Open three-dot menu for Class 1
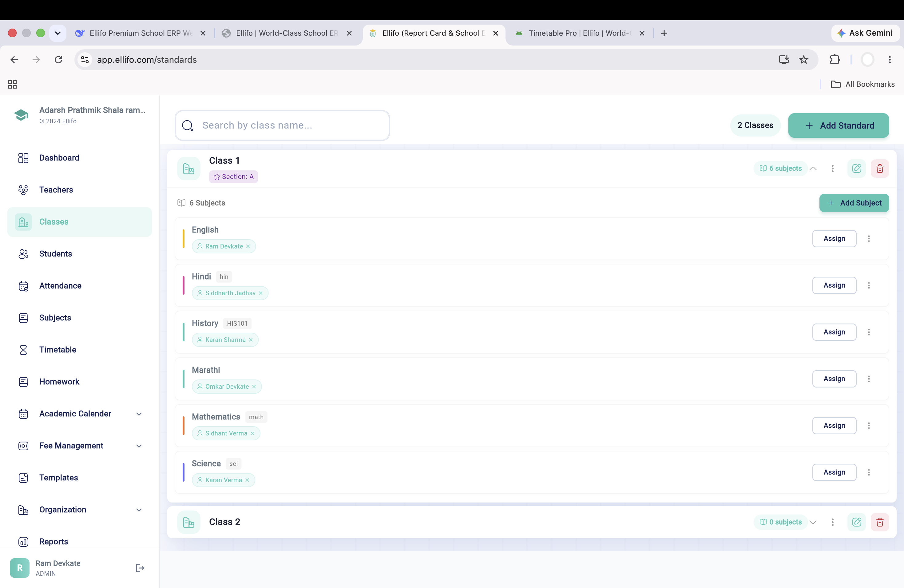904x588 pixels. [x=832, y=169]
